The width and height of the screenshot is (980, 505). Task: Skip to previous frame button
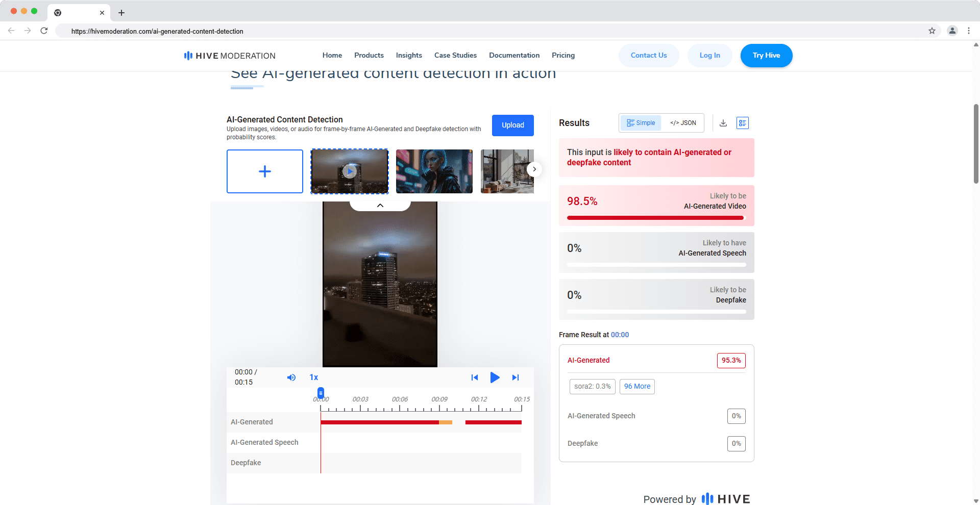(475, 377)
